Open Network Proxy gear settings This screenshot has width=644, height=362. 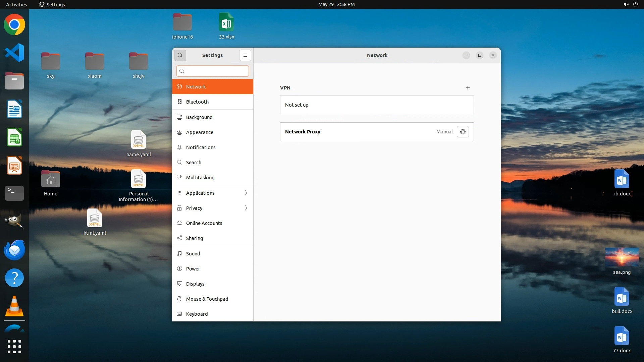(463, 132)
